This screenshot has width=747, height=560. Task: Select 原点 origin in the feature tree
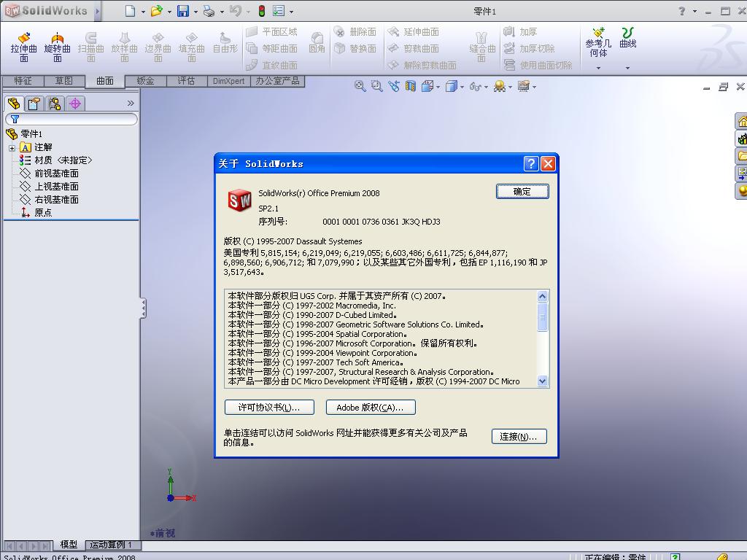click(x=36, y=212)
